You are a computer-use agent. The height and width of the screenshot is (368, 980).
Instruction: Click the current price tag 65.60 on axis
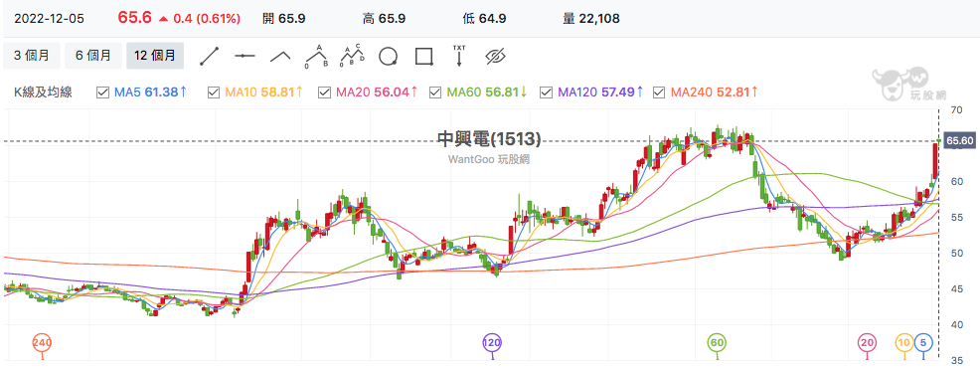961,141
